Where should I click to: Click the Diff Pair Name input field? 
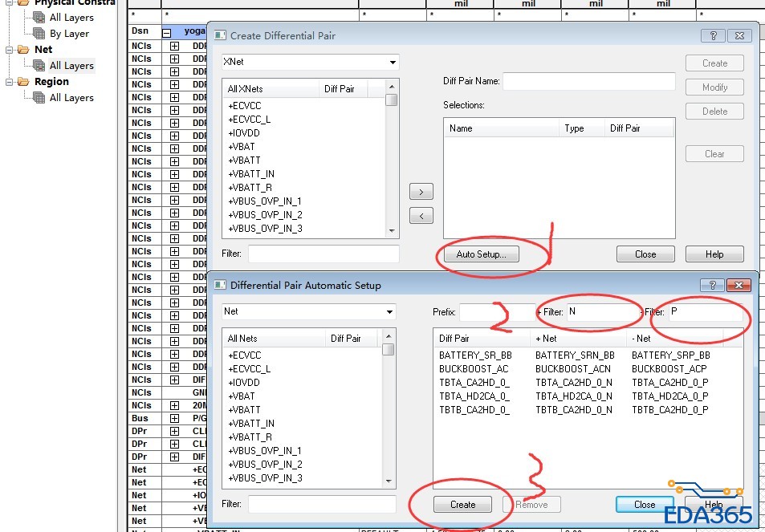[589, 81]
